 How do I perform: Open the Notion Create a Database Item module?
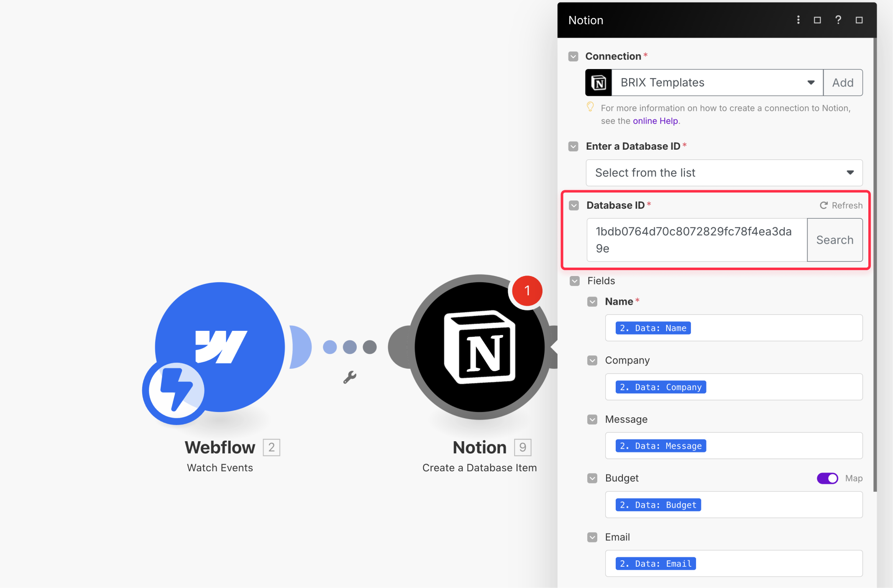(x=479, y=347)
